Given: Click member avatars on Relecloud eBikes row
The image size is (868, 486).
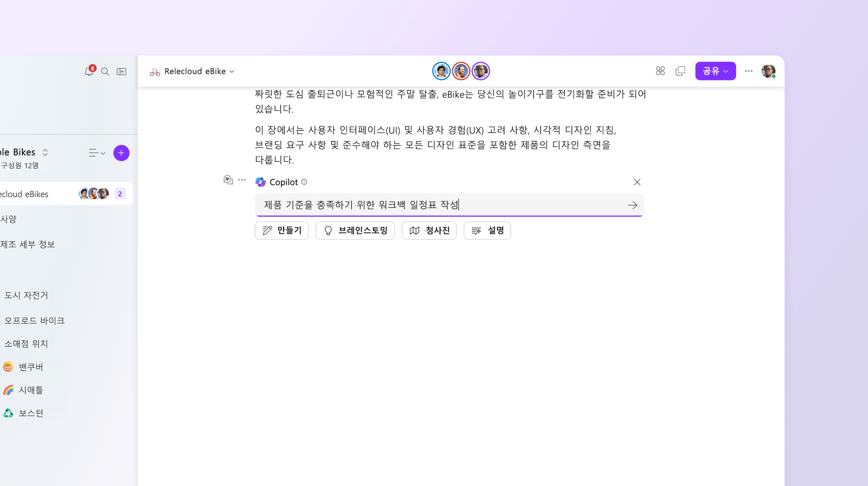Looking at the screenshot, I should tap(94, 193).
